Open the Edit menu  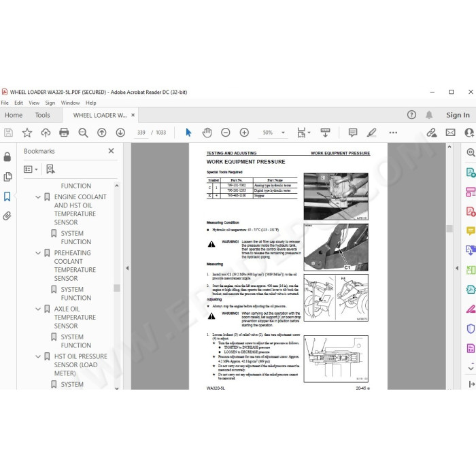tap(18, 103)
